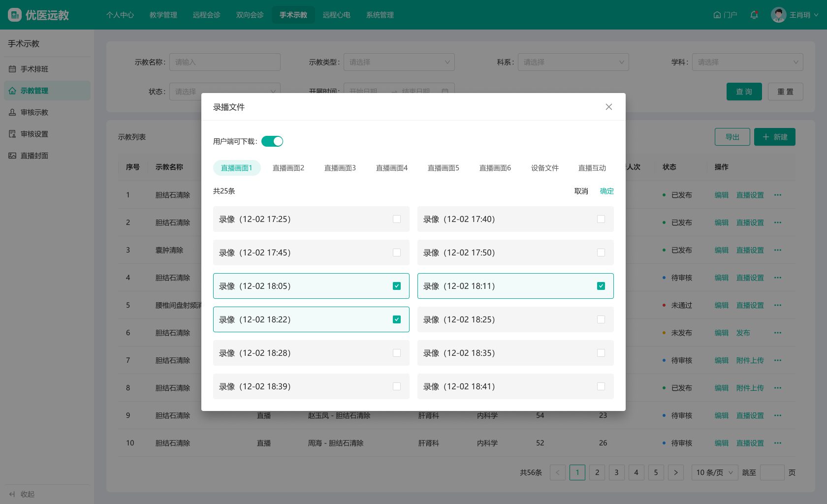The image size is (827, 504).
Task: Click the notification bell icon
Action: click(754, 15)
